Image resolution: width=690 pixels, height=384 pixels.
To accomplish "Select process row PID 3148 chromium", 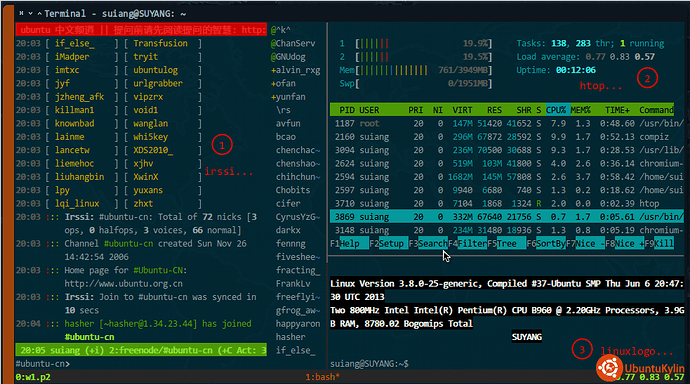I will point(506,230).
